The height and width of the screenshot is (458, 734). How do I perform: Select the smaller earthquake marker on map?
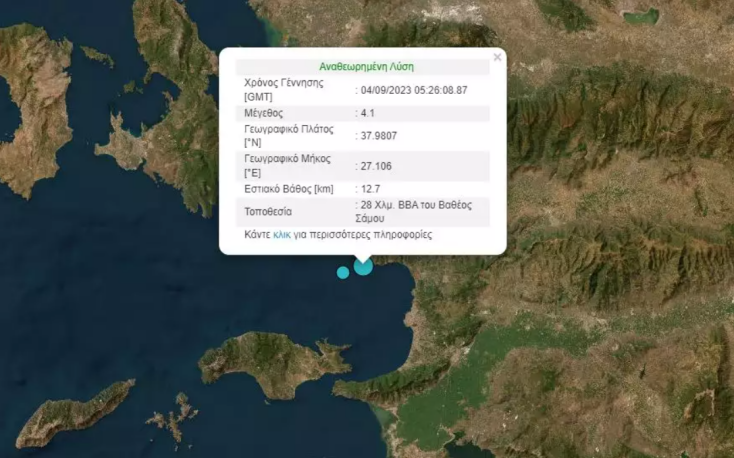pyautogui.click(x=343, y=273)
